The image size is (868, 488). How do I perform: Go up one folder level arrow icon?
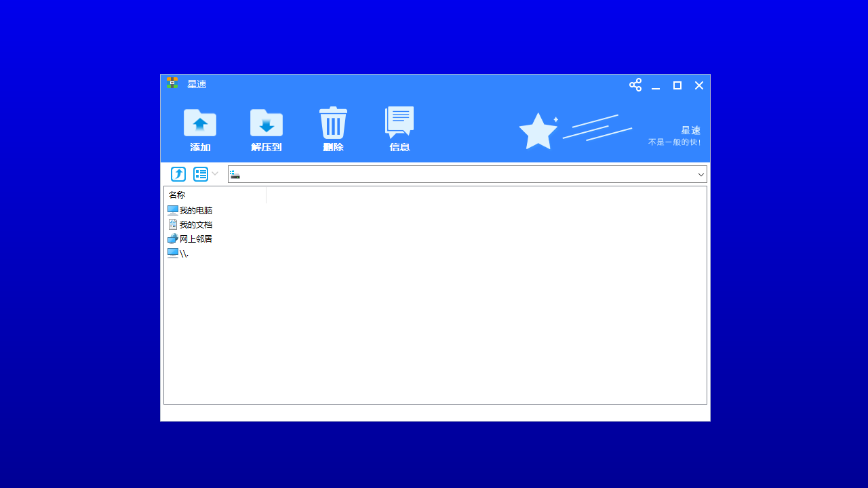(x=178, y=174)
